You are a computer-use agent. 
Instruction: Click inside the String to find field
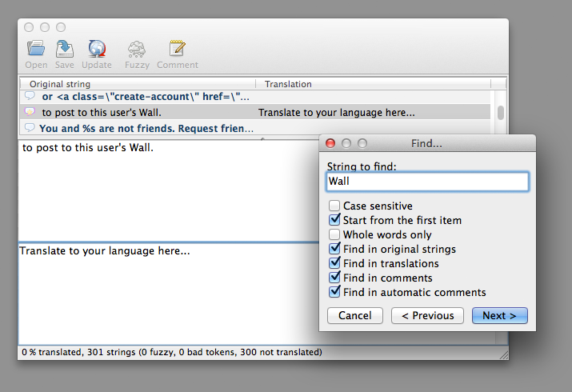(427, 182)
